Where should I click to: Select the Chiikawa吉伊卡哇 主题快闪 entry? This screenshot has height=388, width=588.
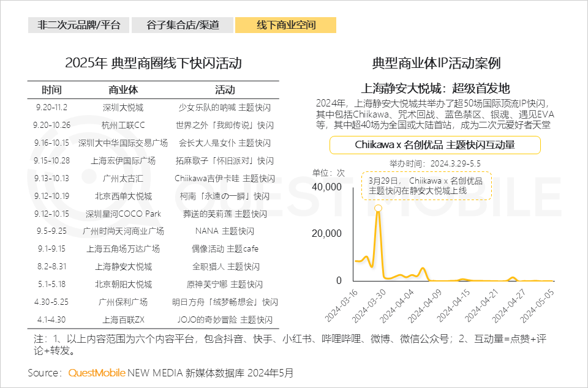click(225, 179)
